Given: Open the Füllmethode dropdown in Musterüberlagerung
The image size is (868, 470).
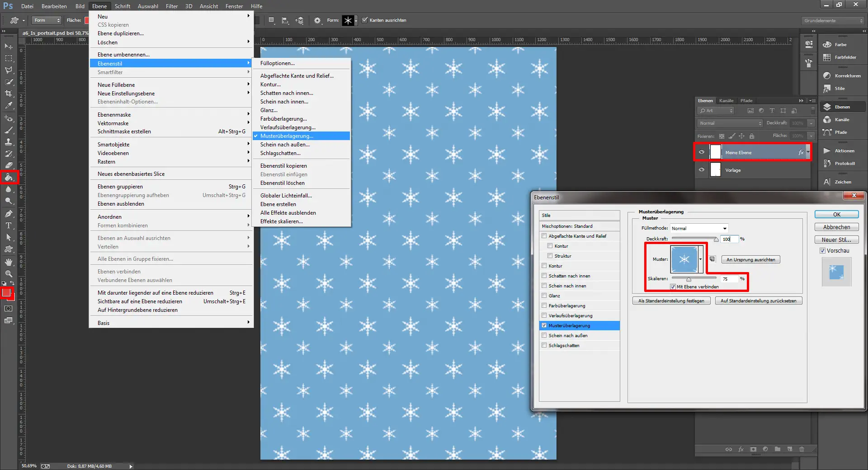Looking at the screenshot, I should point(698,228).
